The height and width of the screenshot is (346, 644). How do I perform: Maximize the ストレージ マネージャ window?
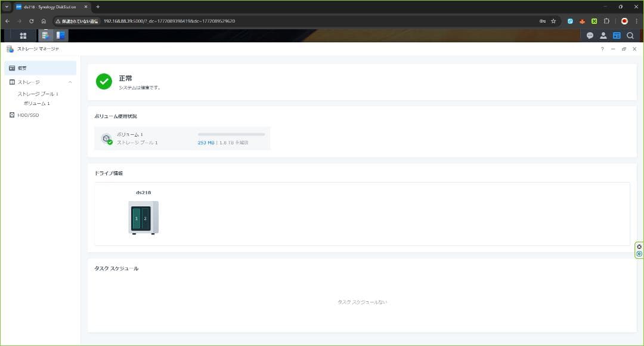coord(624,49)
